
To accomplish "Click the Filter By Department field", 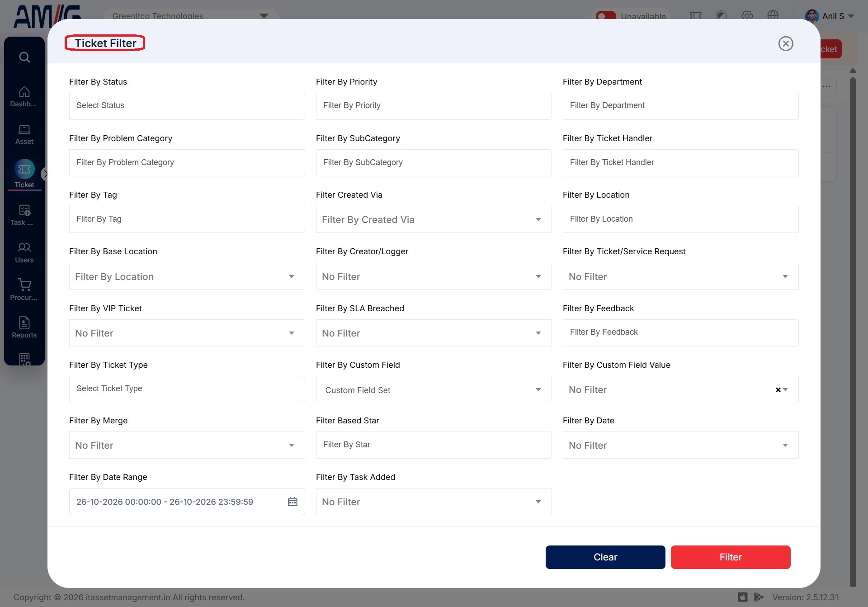I will pos(680,106).
